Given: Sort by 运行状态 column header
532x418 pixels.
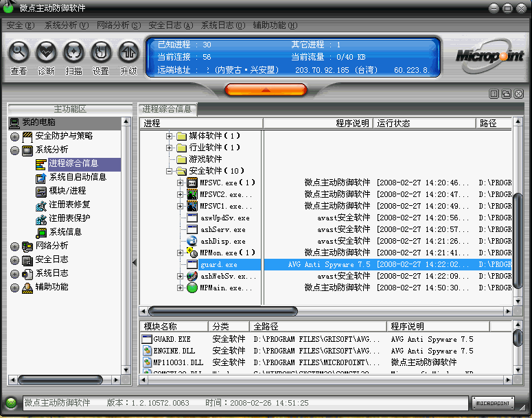Looking at the screenshot, I should pos(424,123).
